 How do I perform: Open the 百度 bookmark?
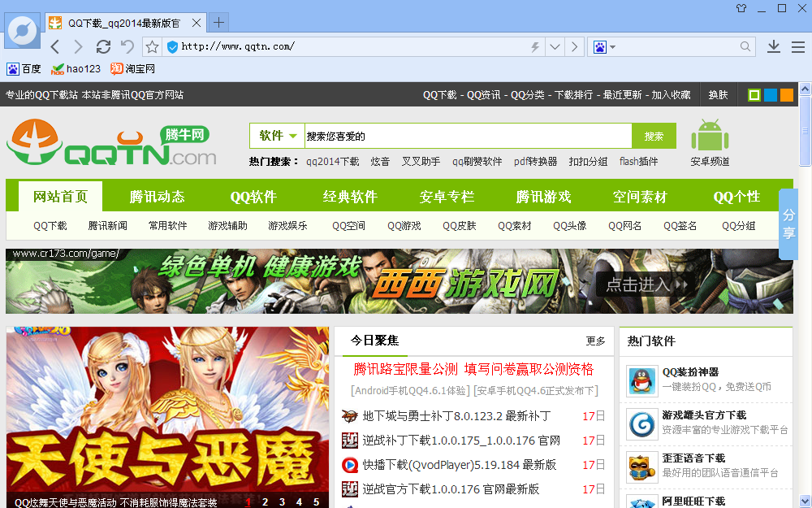point(24,69)
